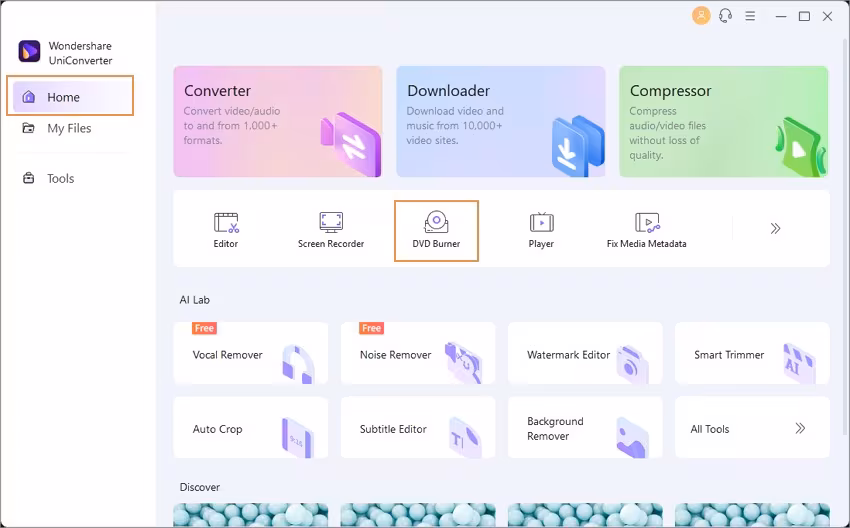The image size is (850, 528).
Task: Open the hamburger menu
Action: pos(750,16)
